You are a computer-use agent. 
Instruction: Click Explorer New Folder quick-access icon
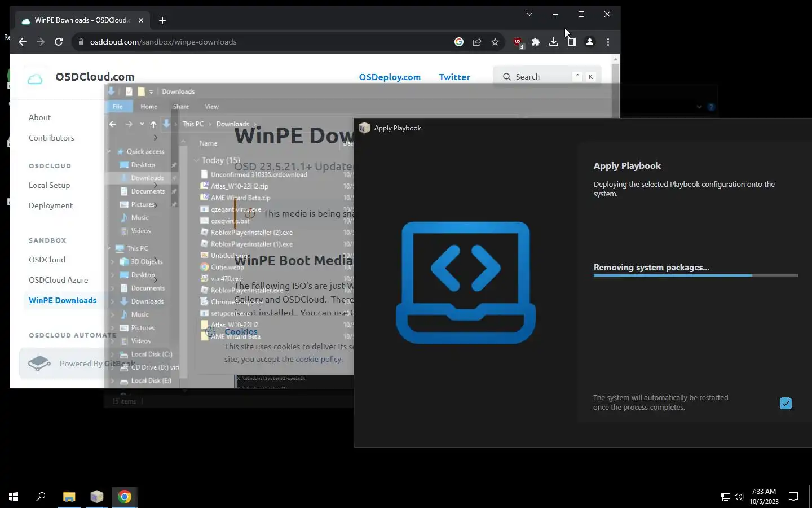pyautogui.click(x=141, y=91)
